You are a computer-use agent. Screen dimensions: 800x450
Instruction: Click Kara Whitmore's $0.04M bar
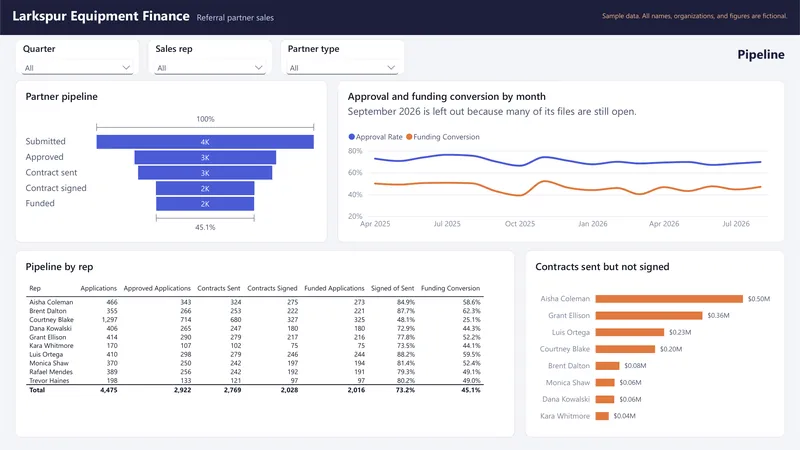click(x=602, y=416)
